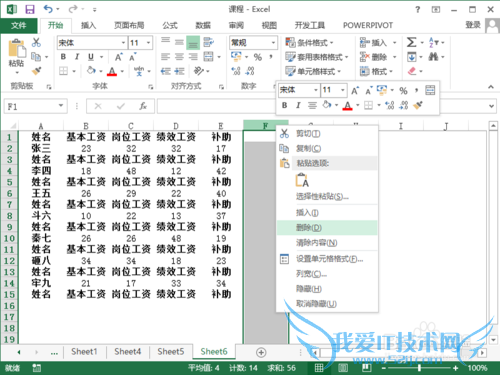This screenshot has width=500, height=375.
Task: Toggle Italic in the mini toolbar
Action: pos(298,105)
